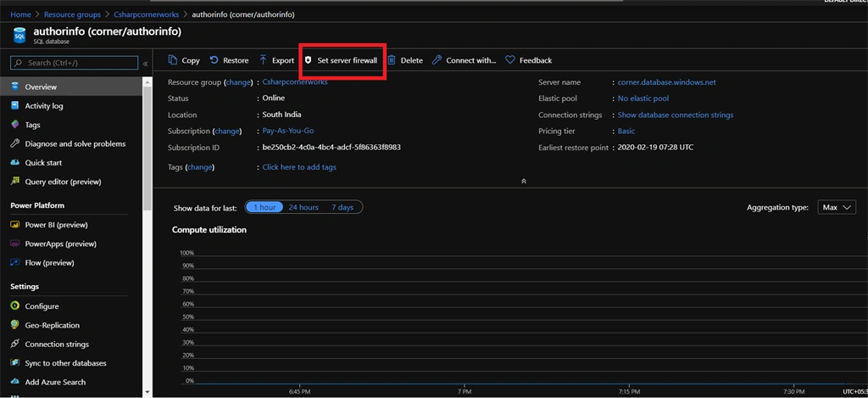Click the PowerApps (preview) icon
This screenshot has height=398, width=868.
(x=15, y=244)
